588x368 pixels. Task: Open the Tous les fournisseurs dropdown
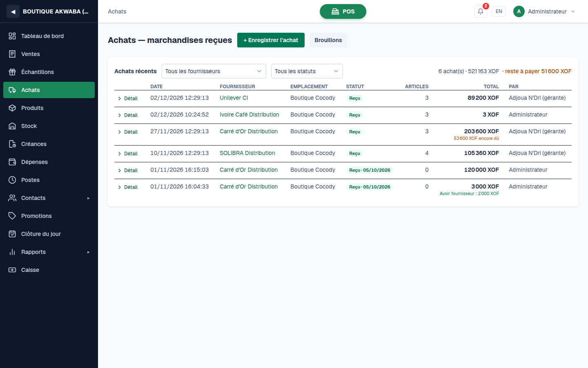pos(214,71)
